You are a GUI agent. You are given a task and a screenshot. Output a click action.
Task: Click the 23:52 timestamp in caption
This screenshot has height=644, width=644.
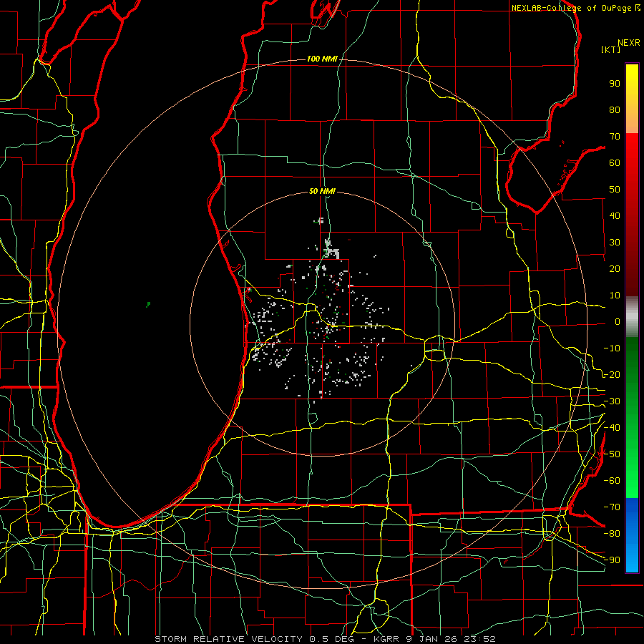[x=480, y=639]
